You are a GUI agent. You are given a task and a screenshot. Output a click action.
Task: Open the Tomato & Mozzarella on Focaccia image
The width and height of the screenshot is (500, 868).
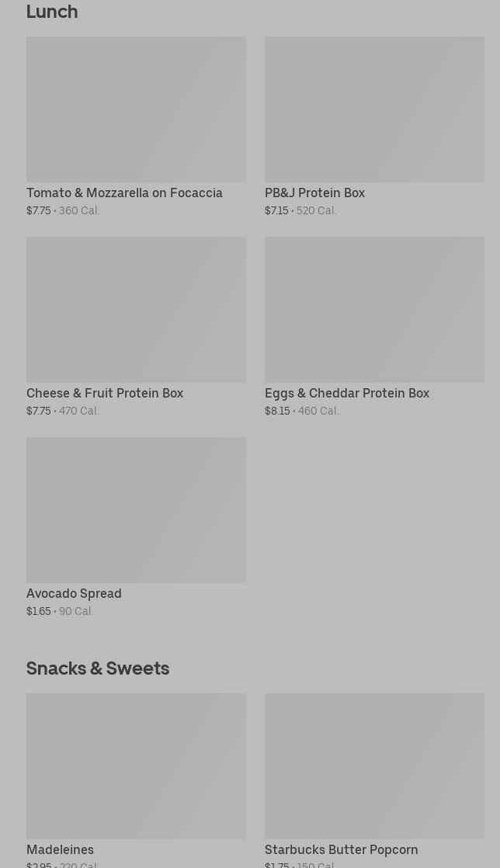(x=136, y=109)
